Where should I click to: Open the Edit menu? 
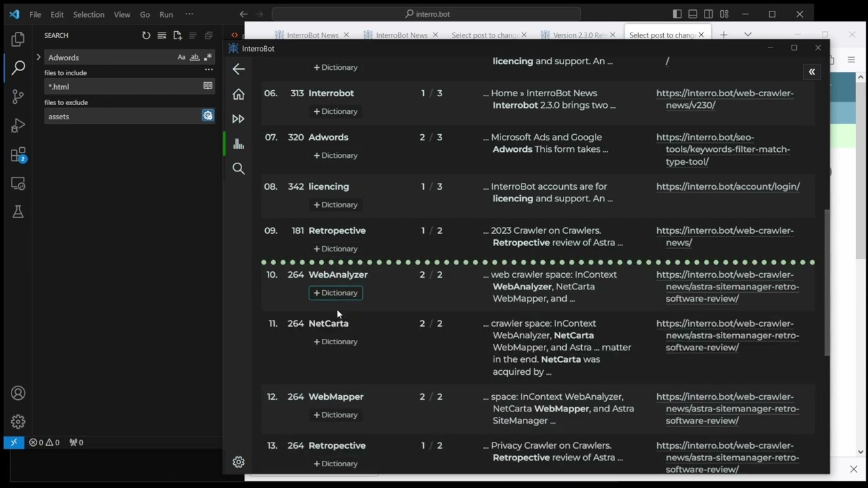(57, 14)
